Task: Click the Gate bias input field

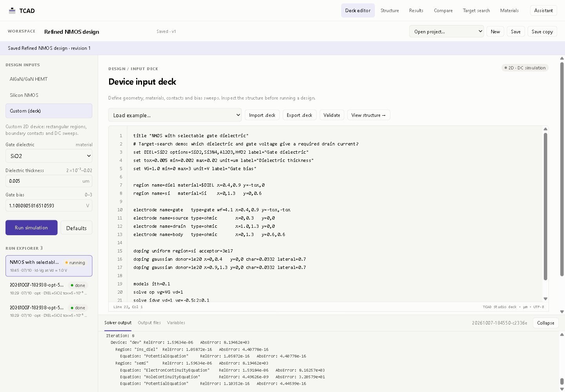Action: click(x=49, y=205)
